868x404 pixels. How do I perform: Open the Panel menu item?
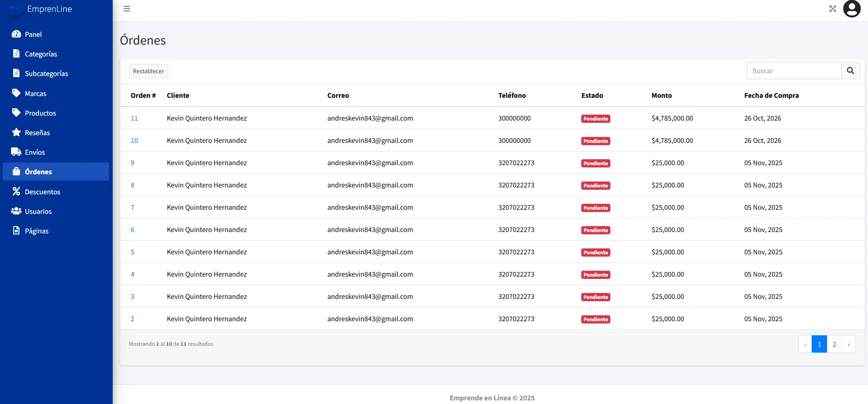(x=56, y=34)
